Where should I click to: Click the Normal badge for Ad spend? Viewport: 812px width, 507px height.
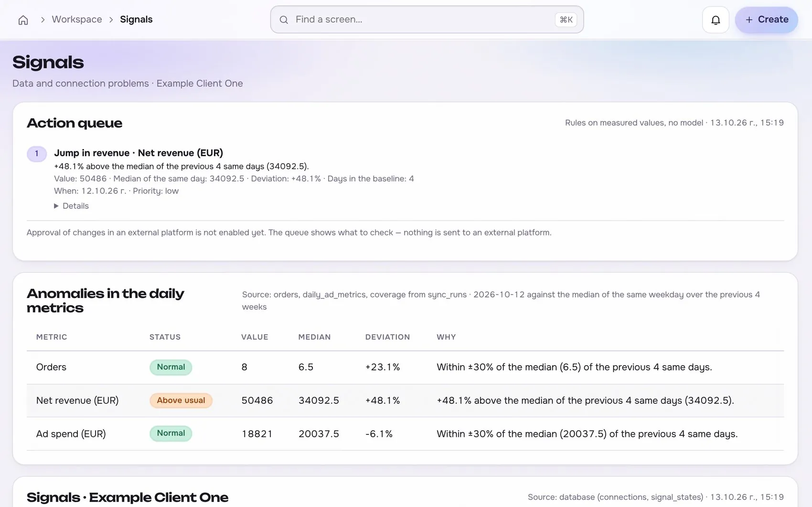tap(171, 433)
